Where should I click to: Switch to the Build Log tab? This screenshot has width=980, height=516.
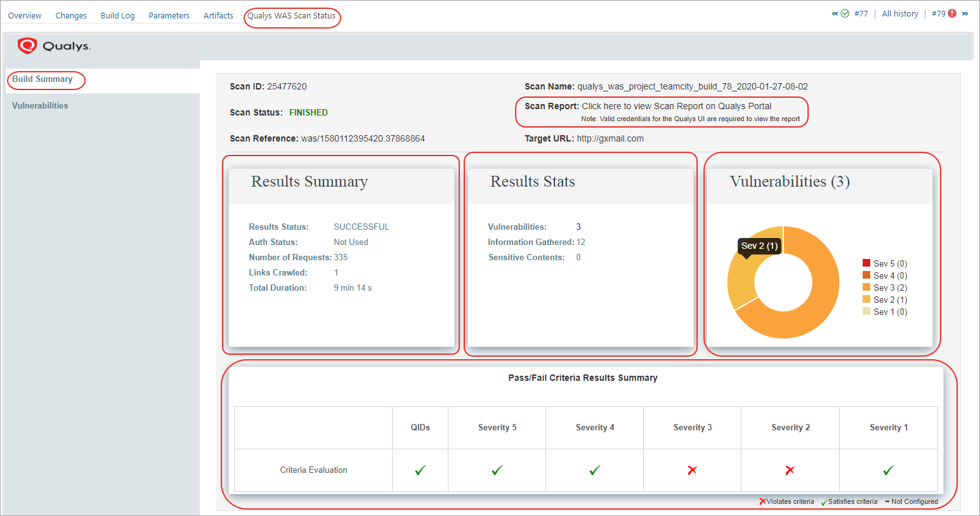pyautogui.click(x=117, y=15)
